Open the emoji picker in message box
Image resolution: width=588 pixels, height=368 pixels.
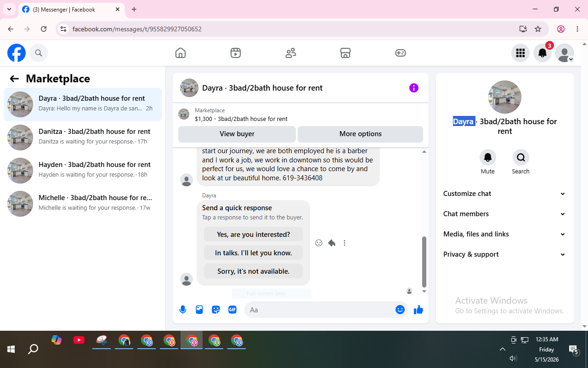click(x=400, y=310)
